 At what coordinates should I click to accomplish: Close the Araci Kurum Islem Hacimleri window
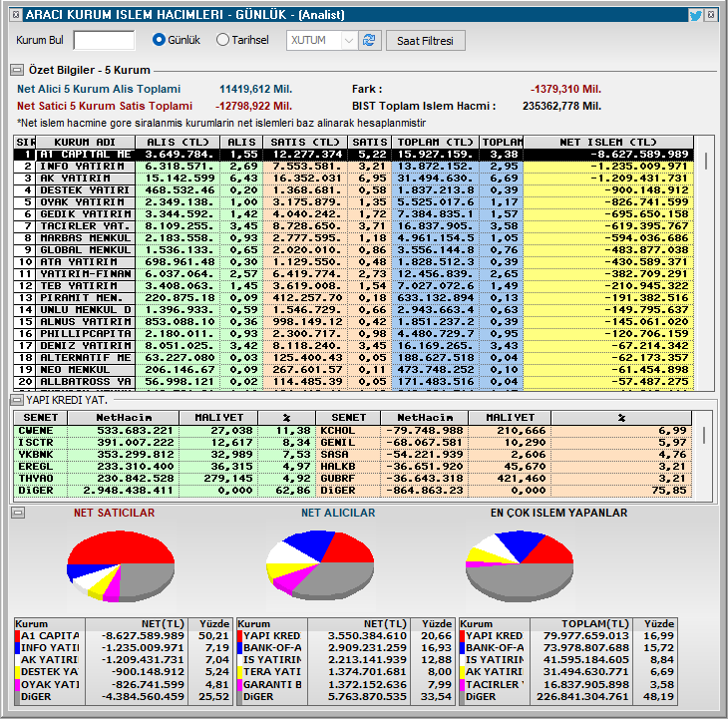click(711, 15)
